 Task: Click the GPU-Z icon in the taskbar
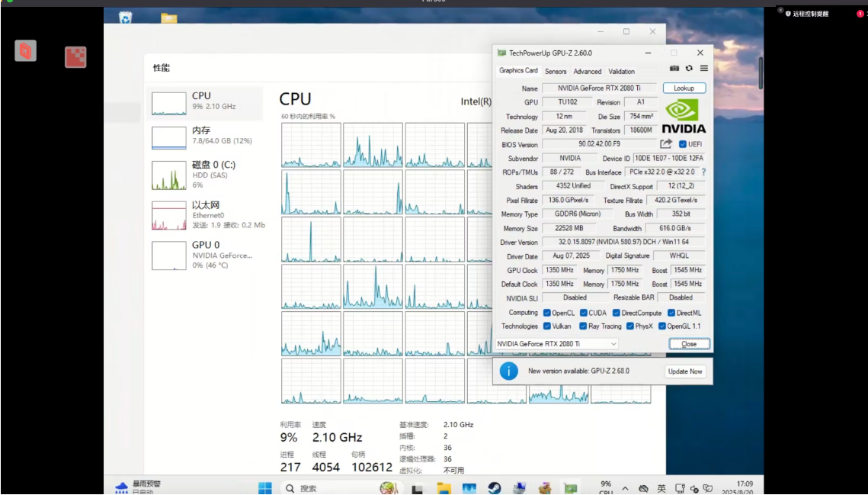570,488
